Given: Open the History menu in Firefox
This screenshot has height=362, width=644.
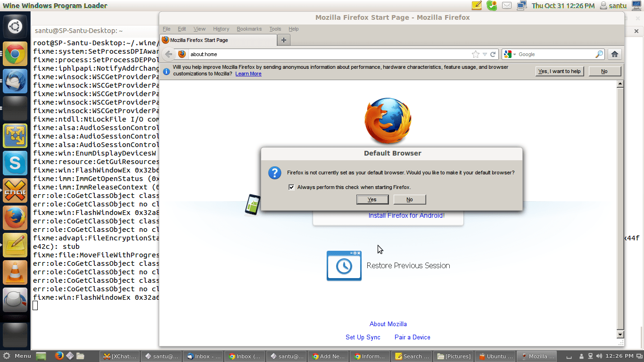Looking at the screenshot, I should click(221, 29).
